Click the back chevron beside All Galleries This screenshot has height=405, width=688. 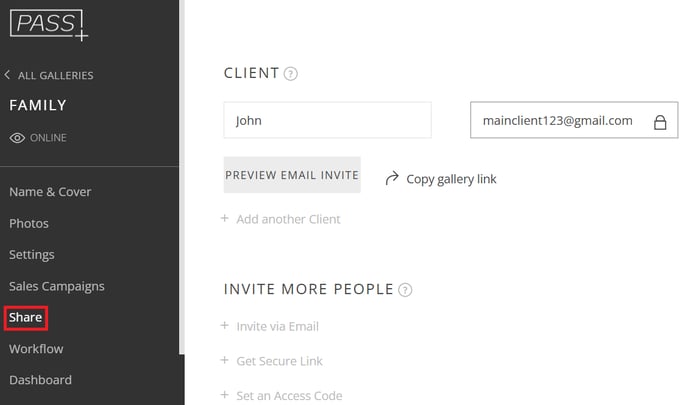(7, 75)
